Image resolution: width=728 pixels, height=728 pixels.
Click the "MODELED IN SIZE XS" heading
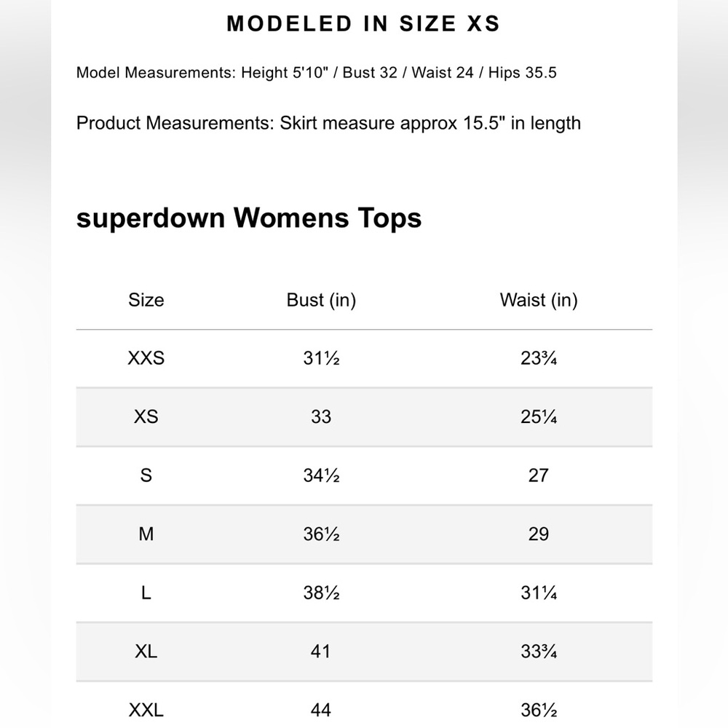(x=363, y=23)
